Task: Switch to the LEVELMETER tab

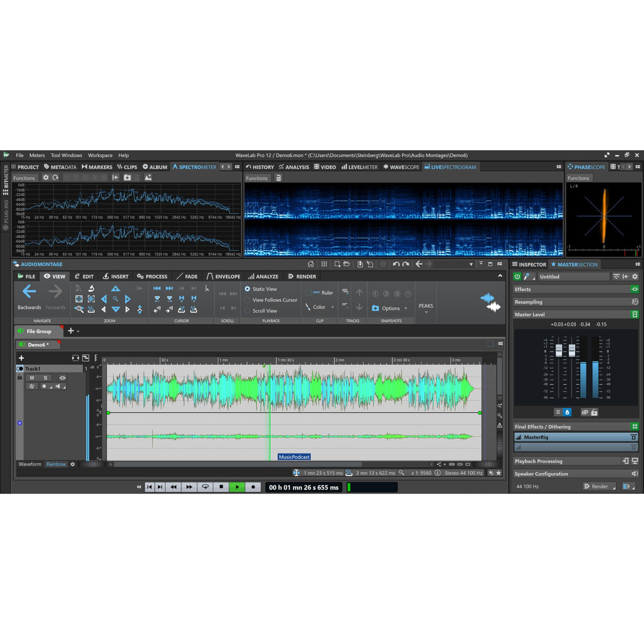Action: 360,167
